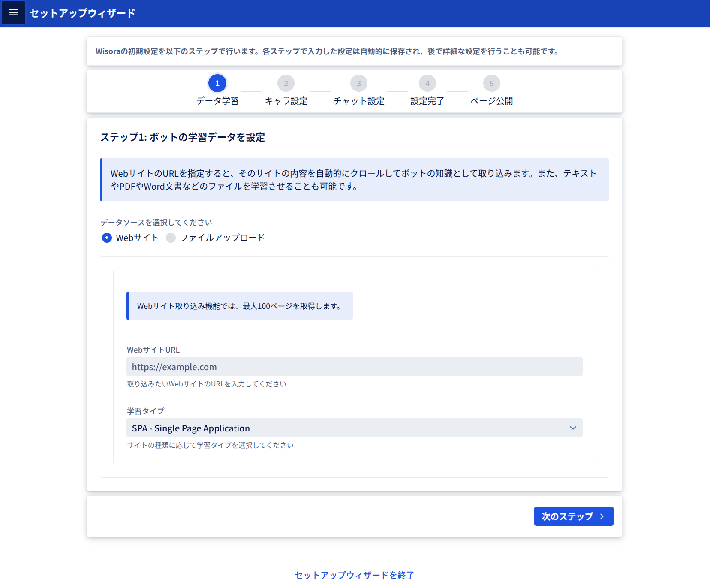Screen dimensions: 710x588
Task: Select the Webサイト radio button
Action: click(107, 238)
